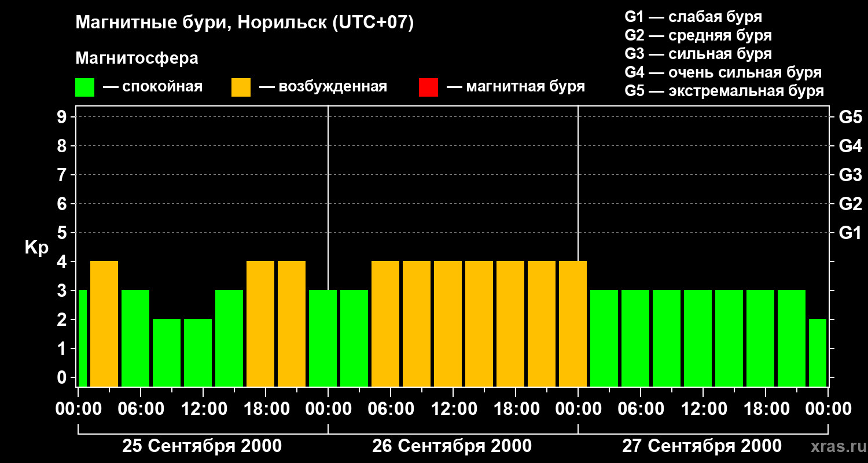868x463 pixels.
Task: Click the '06:00' time label for 27 Сентября
Action: click(x=640, y=409)
